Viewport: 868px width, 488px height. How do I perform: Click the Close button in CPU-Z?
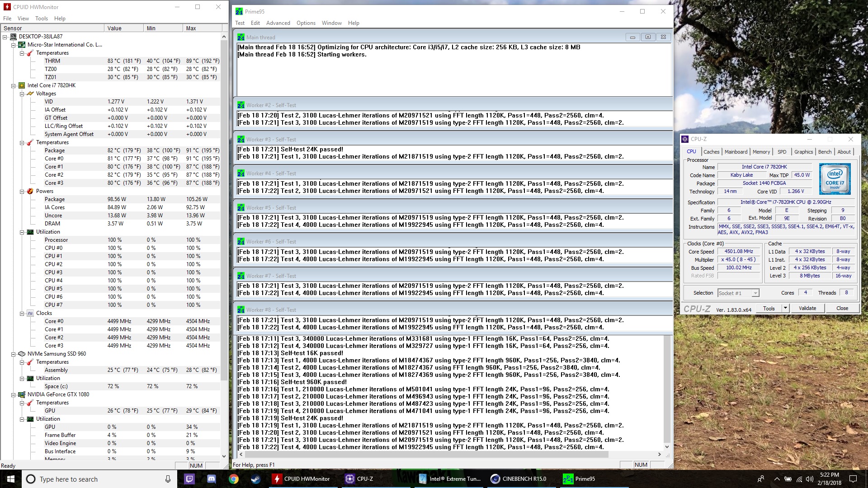point(842,308)
